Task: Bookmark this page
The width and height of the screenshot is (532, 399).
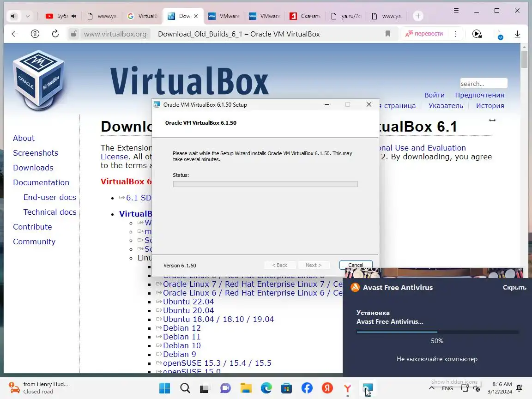Action: point(388,34)
